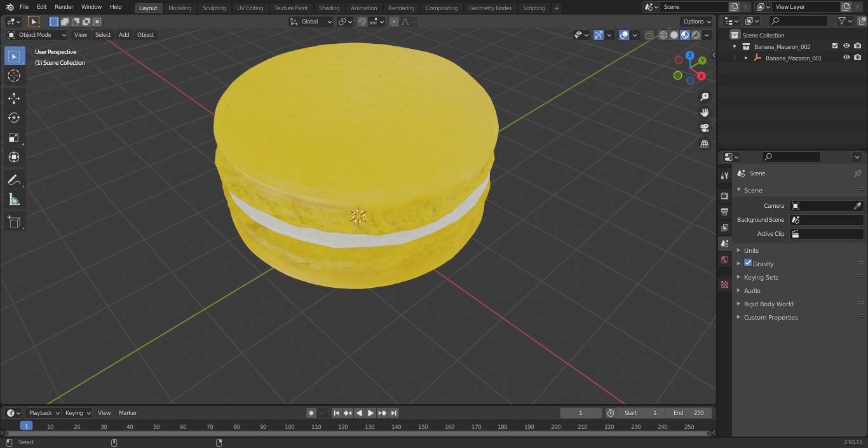868x448 pixels.
Task: Click the Z axis on navigation gizmo
Action: (689, 55)
